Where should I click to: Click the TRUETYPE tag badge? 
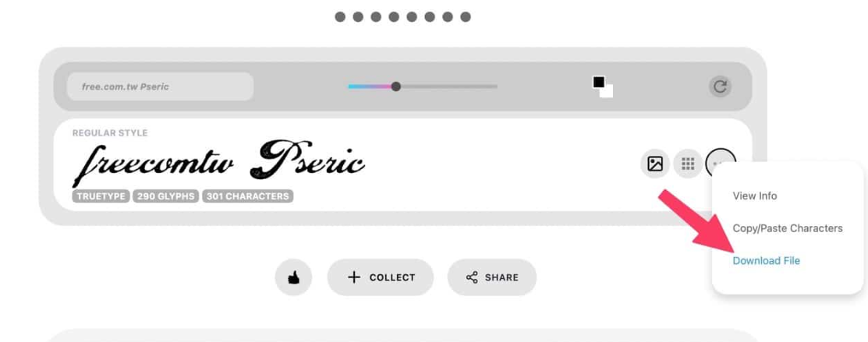(101, 196)
